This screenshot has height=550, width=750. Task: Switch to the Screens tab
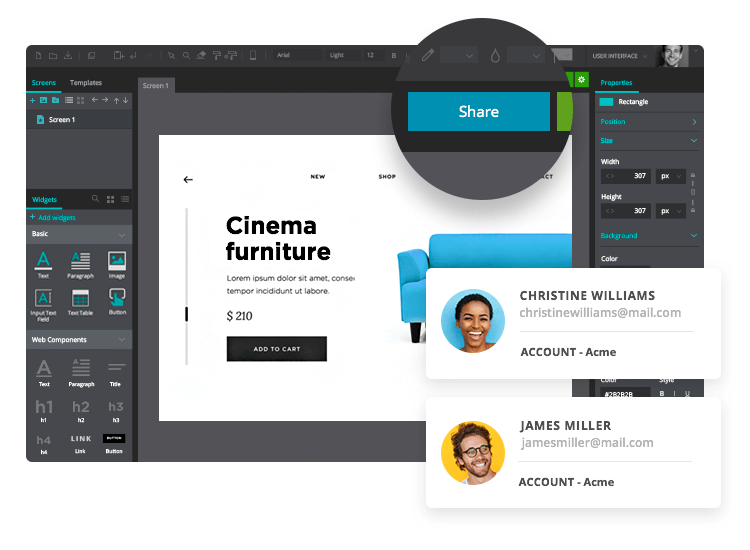point(44,83)
